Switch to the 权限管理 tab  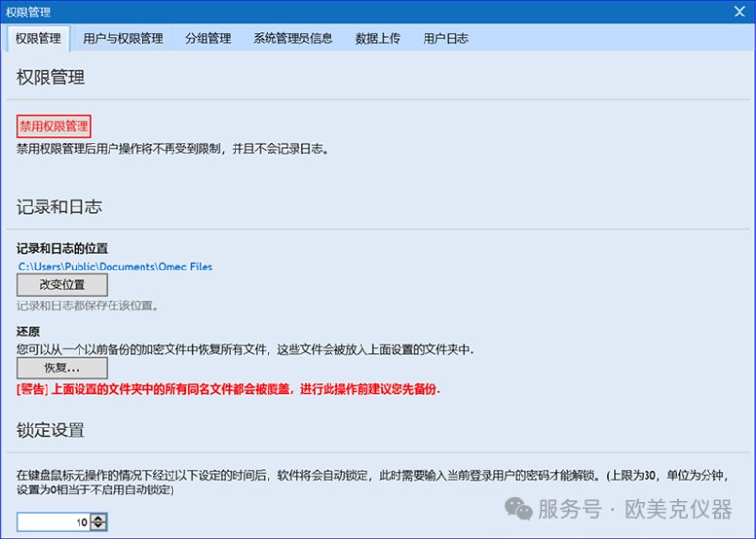(x=39, y=39)
